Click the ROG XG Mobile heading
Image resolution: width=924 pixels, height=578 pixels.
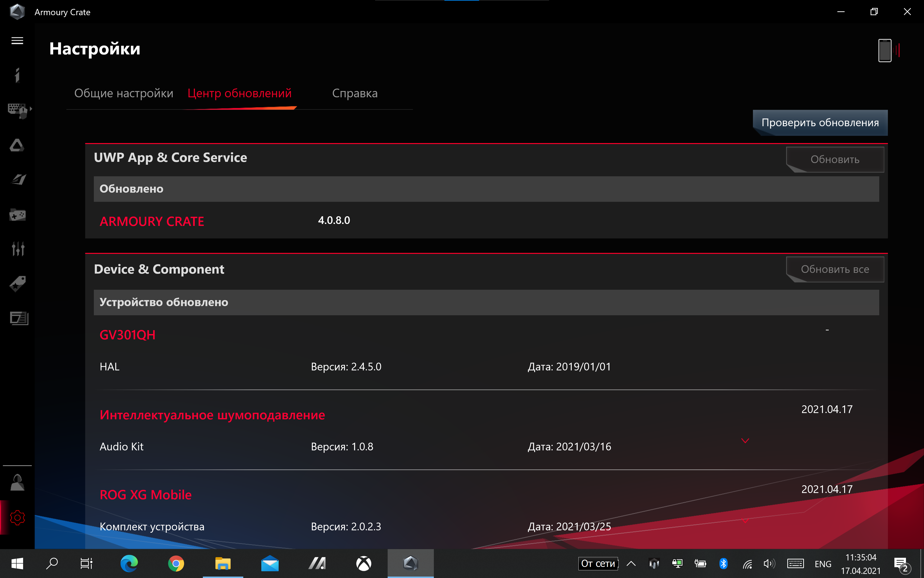[146, 495]
